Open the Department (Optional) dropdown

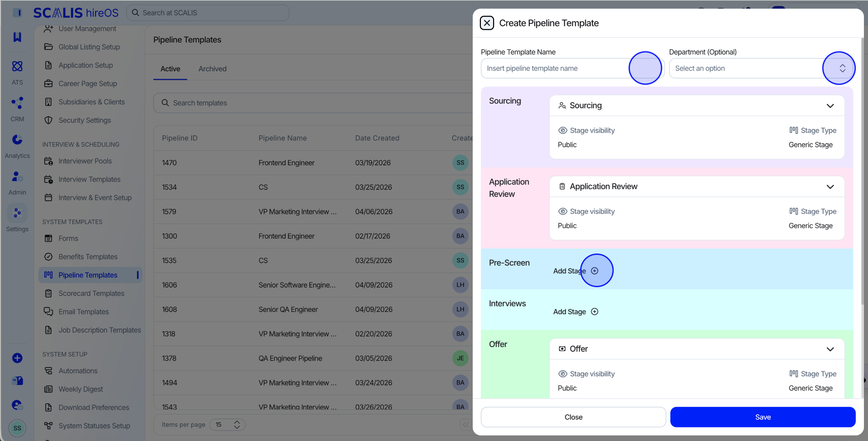point(761,68)
